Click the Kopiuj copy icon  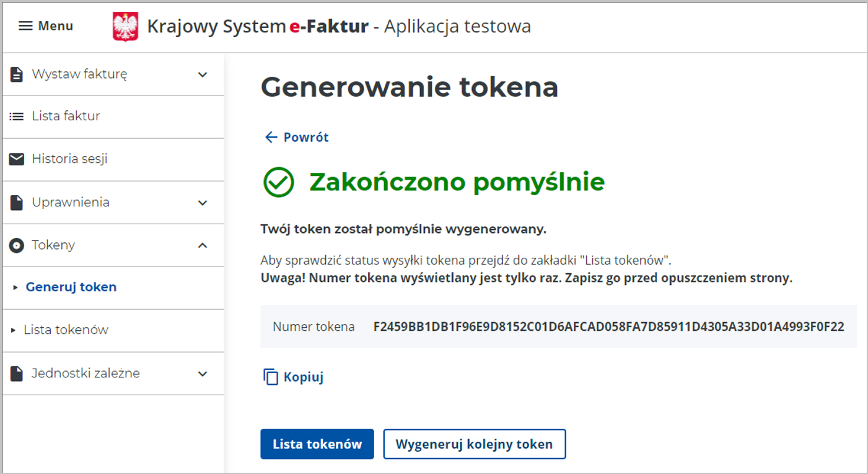coord(271,375)
